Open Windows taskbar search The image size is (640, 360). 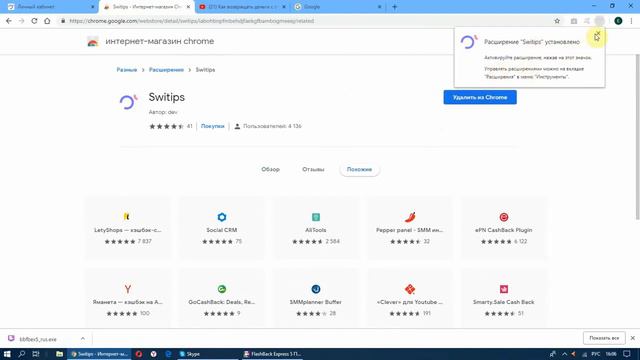[22, 354]
